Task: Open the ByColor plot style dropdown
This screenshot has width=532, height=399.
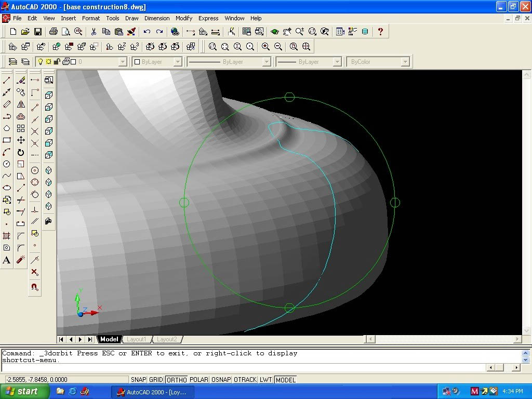Action: (x=405, y=62)
